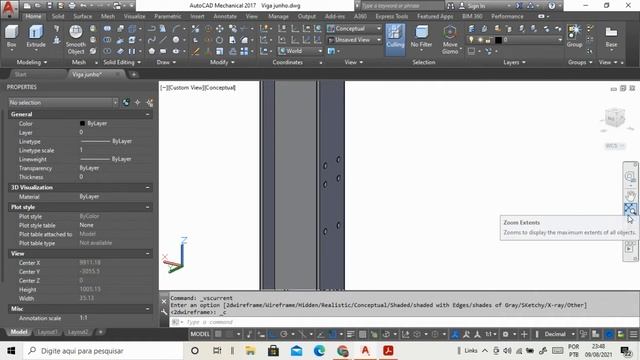Viewport: 640px width, 360px height.
Task: Click the Help question mark icon
Action: click(x=551, y=6)
